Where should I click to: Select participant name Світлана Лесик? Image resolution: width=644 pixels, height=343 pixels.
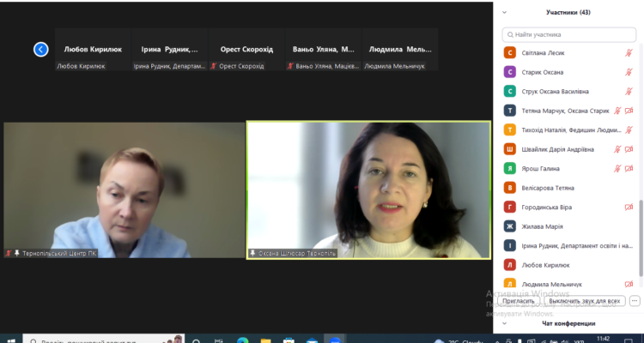tap(543, 53)
